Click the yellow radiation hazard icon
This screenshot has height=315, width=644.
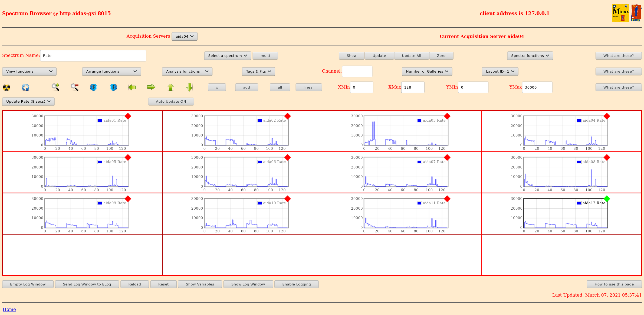click(6, 87)
